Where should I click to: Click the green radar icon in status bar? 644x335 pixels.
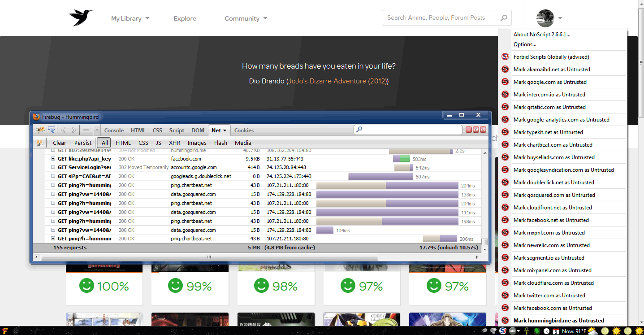tap(536, 331)
